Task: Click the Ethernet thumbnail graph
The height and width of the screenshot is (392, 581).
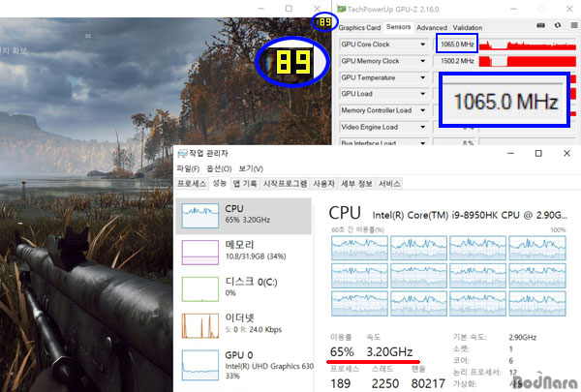Action: coord(200,325)
